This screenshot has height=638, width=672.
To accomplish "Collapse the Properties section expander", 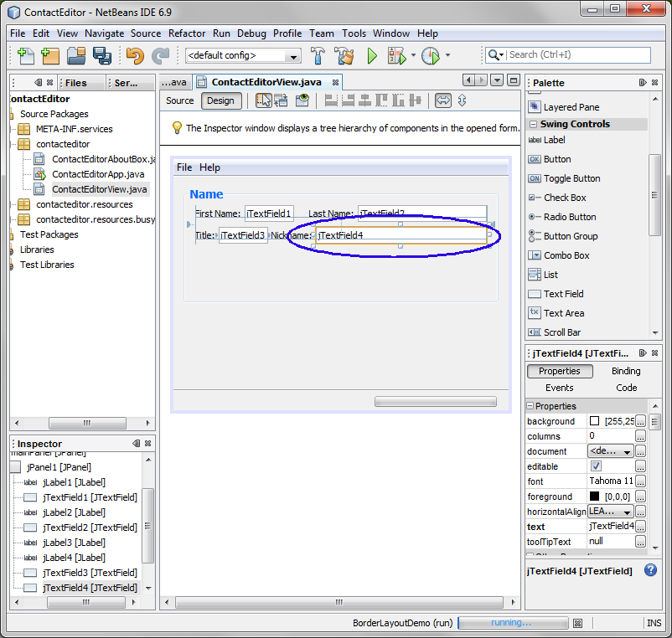I will (530, 405).
